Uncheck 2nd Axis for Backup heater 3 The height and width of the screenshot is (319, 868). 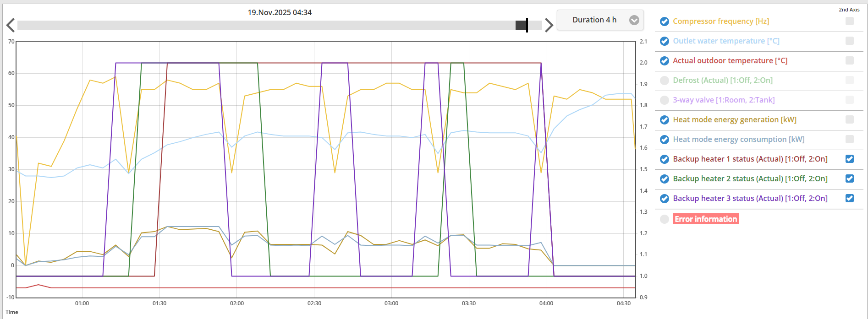849,198
